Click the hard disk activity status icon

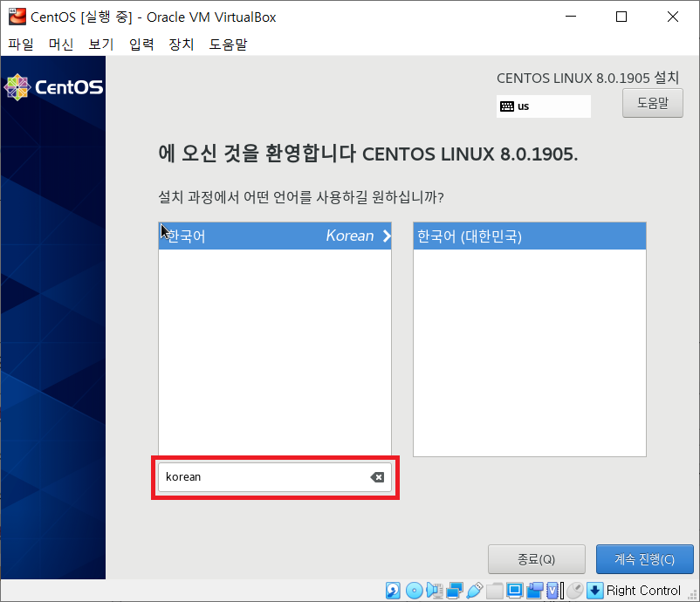click(393, 591)
